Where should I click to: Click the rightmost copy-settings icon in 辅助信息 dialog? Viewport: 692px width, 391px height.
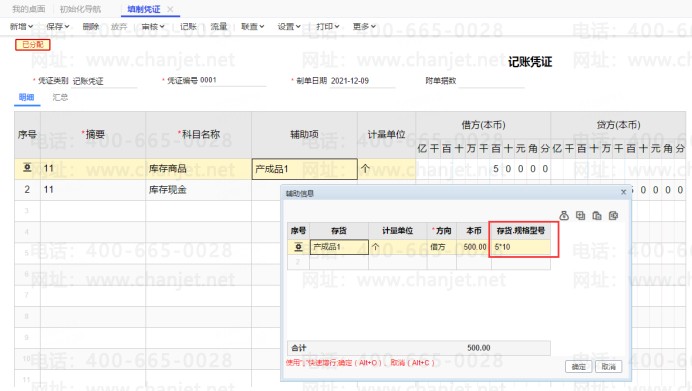click(613, 215)
